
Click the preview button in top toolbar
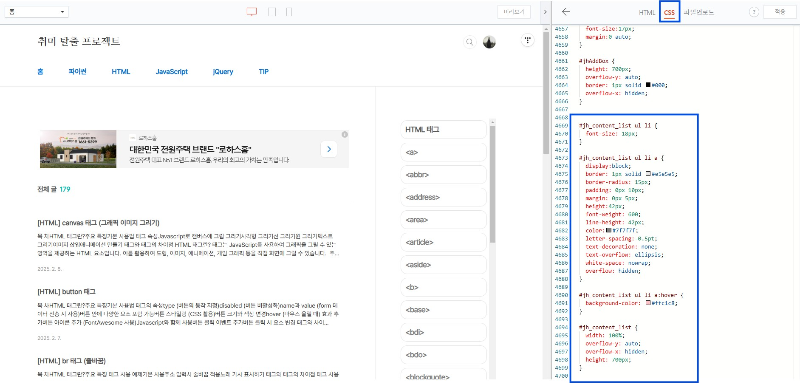point(514,12)
